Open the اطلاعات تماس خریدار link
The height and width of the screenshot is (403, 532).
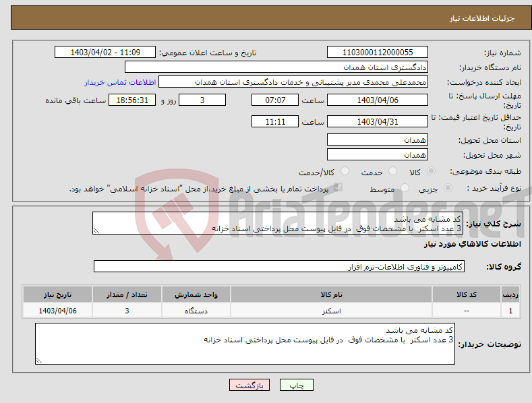coord(120,82)
